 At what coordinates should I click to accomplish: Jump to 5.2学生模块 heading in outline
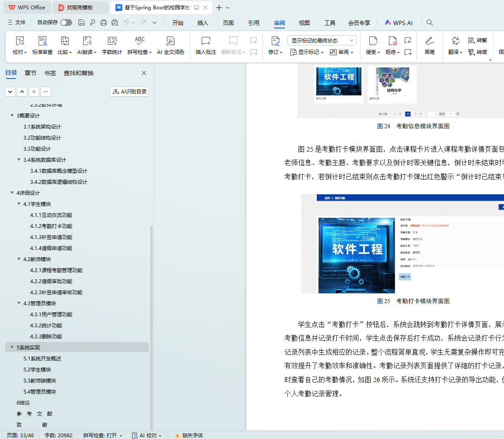point(37,370)
